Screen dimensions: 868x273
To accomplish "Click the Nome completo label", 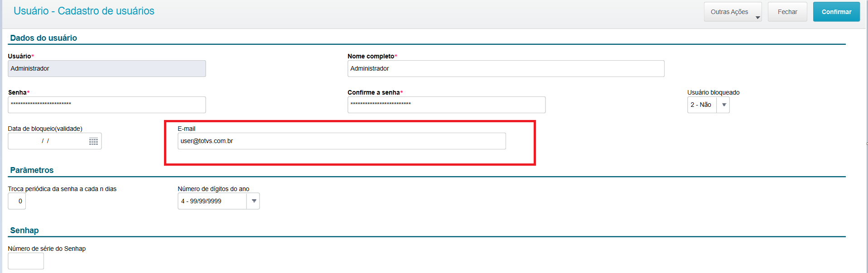I will [x=372, y=56].
